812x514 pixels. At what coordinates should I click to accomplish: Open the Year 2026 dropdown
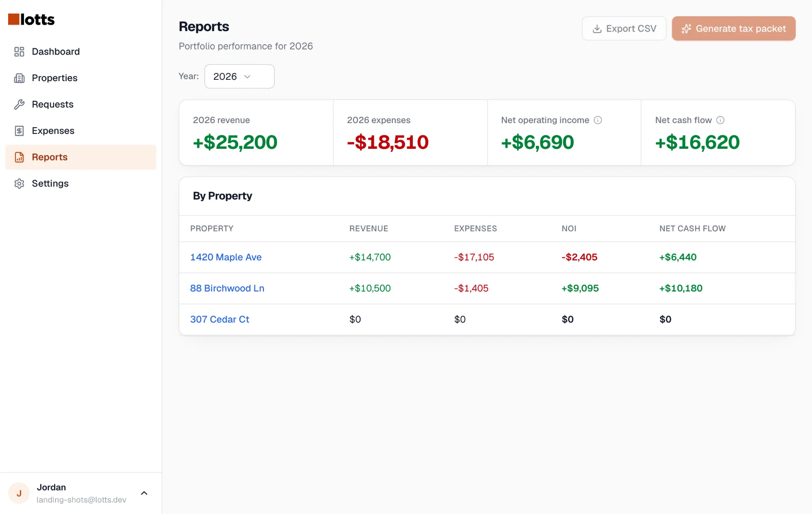239,76
